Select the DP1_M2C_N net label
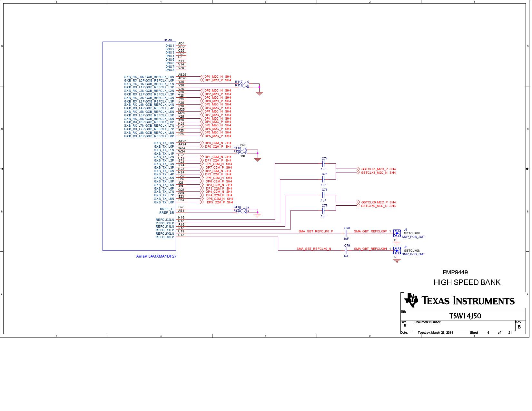The height and width of the screenshot is (411, 532). tap(213, 77)
